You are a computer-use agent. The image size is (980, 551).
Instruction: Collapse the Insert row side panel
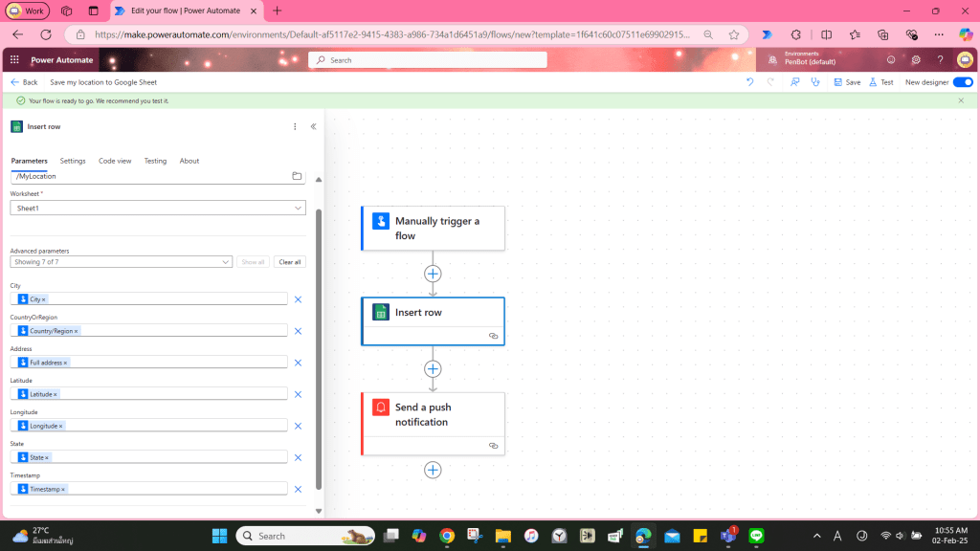tap(313, 126)
